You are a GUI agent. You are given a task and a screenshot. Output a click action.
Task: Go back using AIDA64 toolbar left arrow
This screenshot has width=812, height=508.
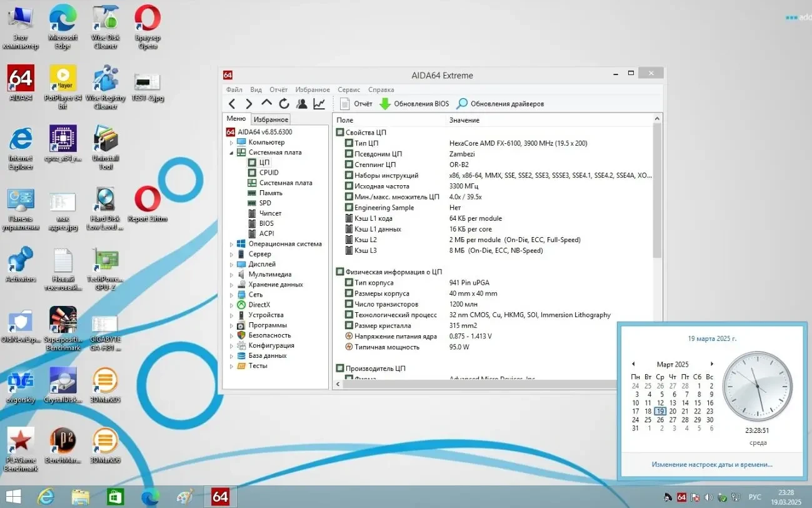pyautogui.click(x=232, y=104)
